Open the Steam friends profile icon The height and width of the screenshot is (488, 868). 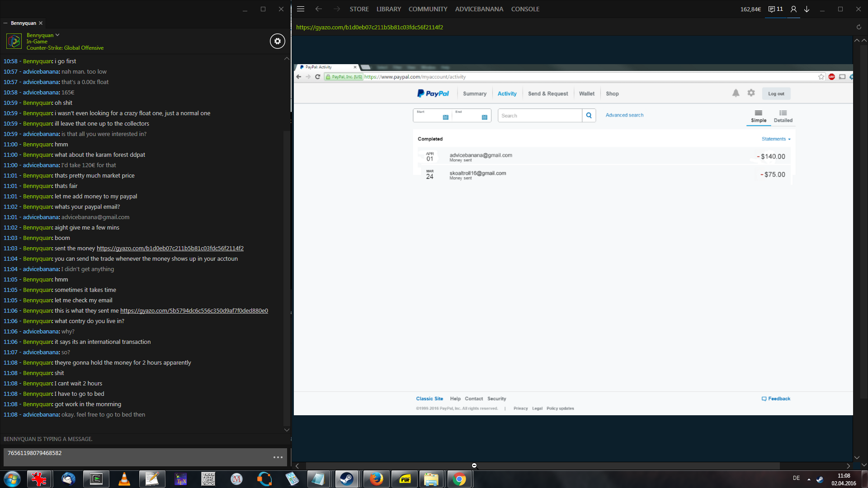[793, 9]
